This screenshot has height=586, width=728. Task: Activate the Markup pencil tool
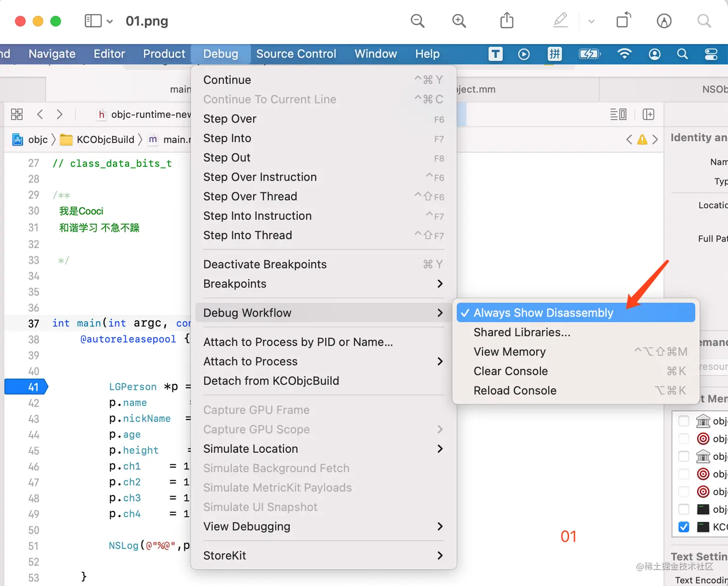[x=560, y=20]
